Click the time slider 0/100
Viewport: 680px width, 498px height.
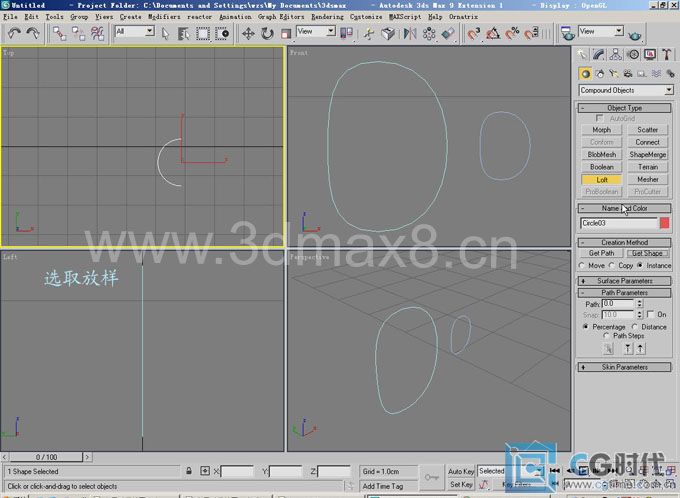tap(46, 457)
